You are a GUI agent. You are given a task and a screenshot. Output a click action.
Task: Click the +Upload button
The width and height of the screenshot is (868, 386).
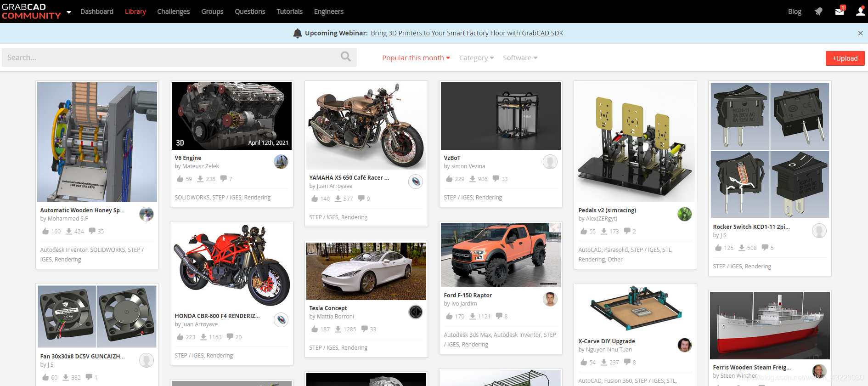coord(845,58)
